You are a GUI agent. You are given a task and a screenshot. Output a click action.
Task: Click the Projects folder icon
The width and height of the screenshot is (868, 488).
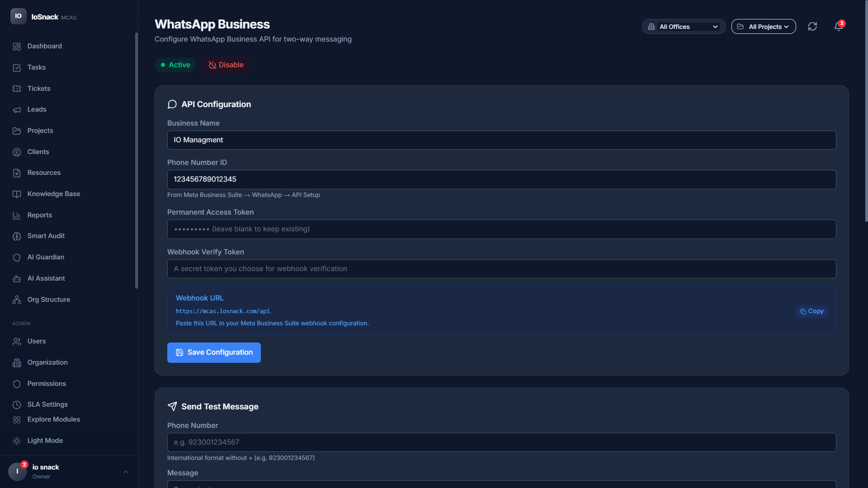[x=17, y=131]
